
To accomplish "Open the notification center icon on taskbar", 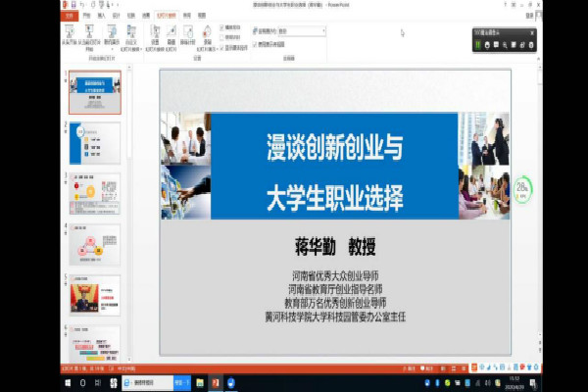I will (x=533, y=383).
